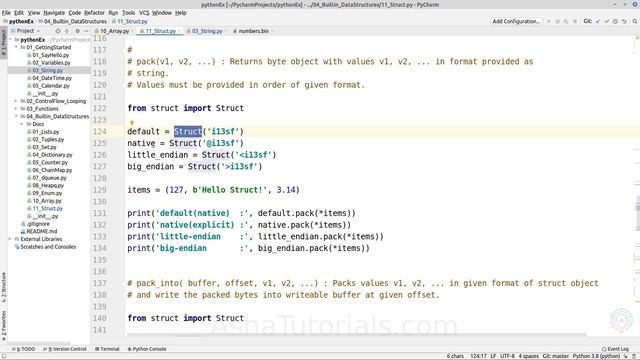Open the 6: TODO tool window
Image resolution: width=640 pixels, height=360 pixels.
click(23, 349)
